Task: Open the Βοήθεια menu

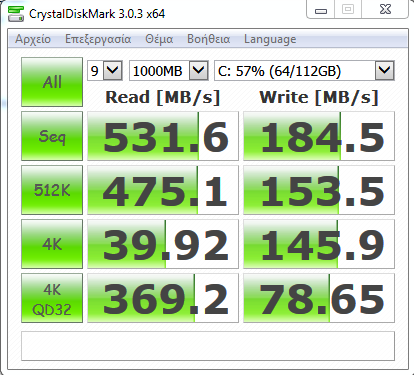Action: 209,39
